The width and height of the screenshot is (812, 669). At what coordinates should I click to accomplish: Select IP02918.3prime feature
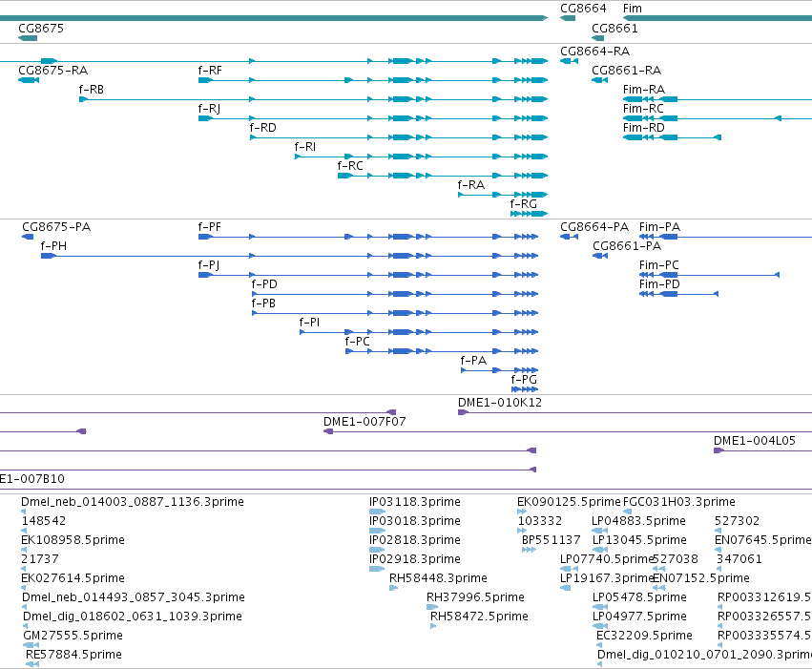(415, 560)
